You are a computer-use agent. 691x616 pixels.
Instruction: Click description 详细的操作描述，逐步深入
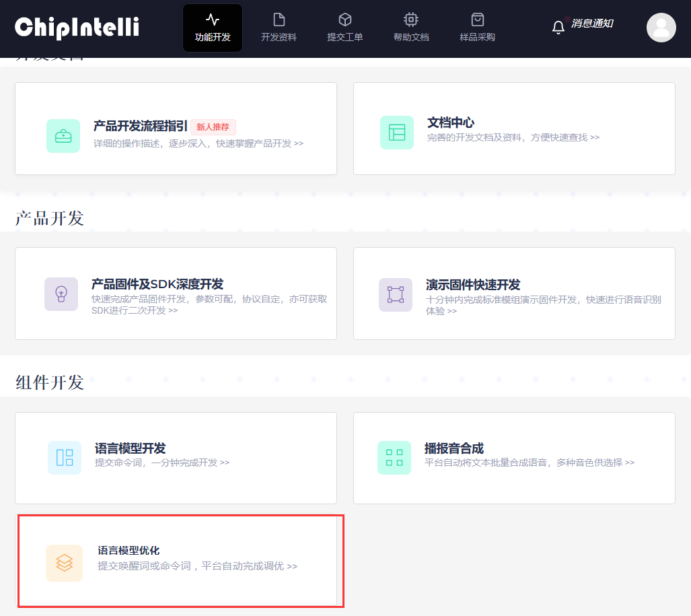tap(198, 143)
